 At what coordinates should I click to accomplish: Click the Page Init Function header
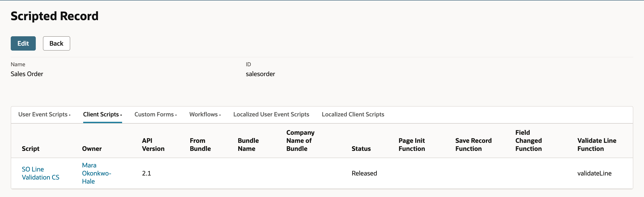412,145
